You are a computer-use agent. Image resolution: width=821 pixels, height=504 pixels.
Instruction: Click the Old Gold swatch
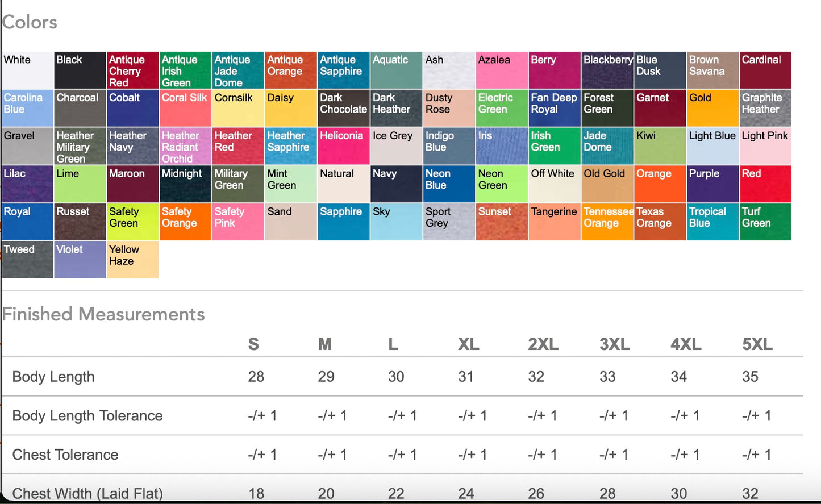[x=607, y=184]
